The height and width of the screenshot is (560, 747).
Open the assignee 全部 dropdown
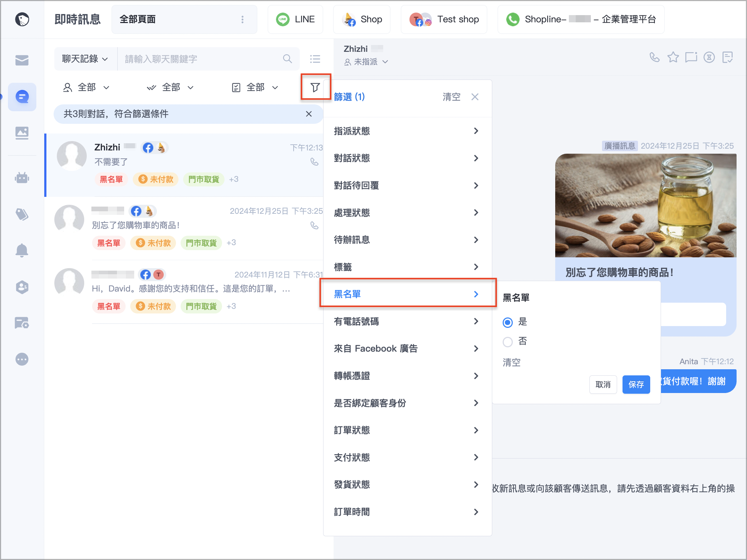coord(86,87)
